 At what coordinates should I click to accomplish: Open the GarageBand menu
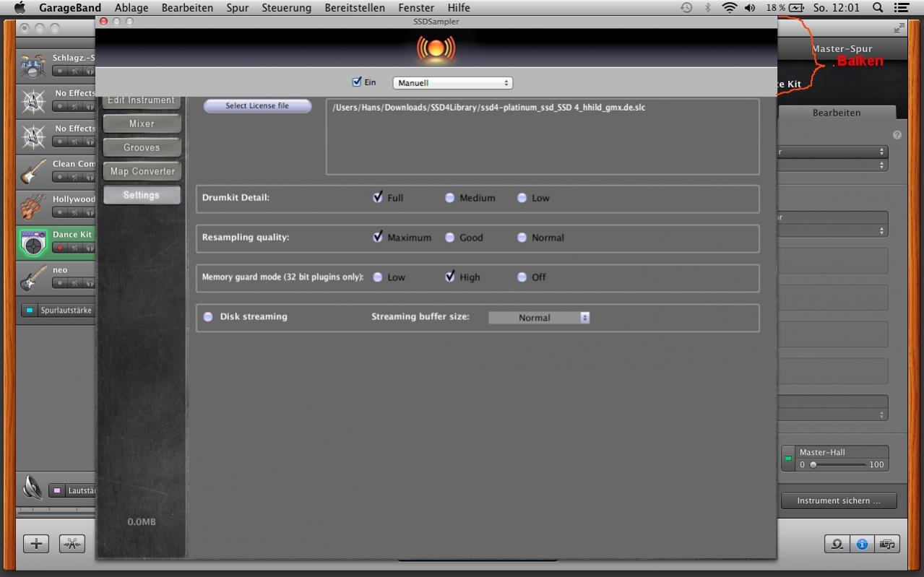click(x=69, y=8)
